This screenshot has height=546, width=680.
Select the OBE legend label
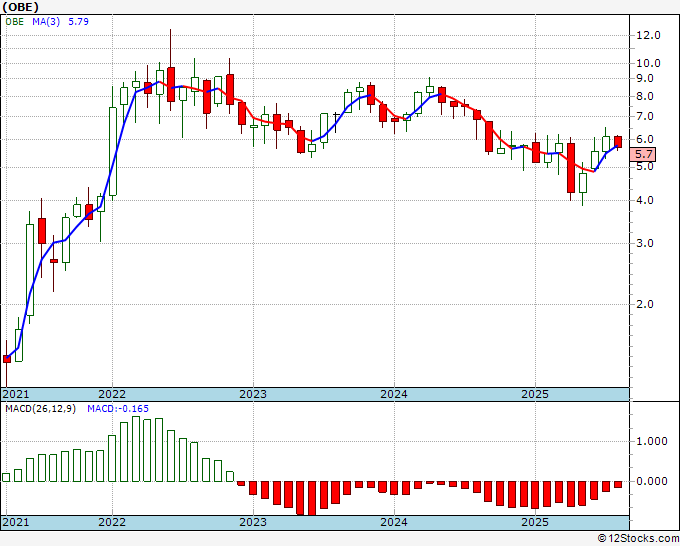(14, 22)
